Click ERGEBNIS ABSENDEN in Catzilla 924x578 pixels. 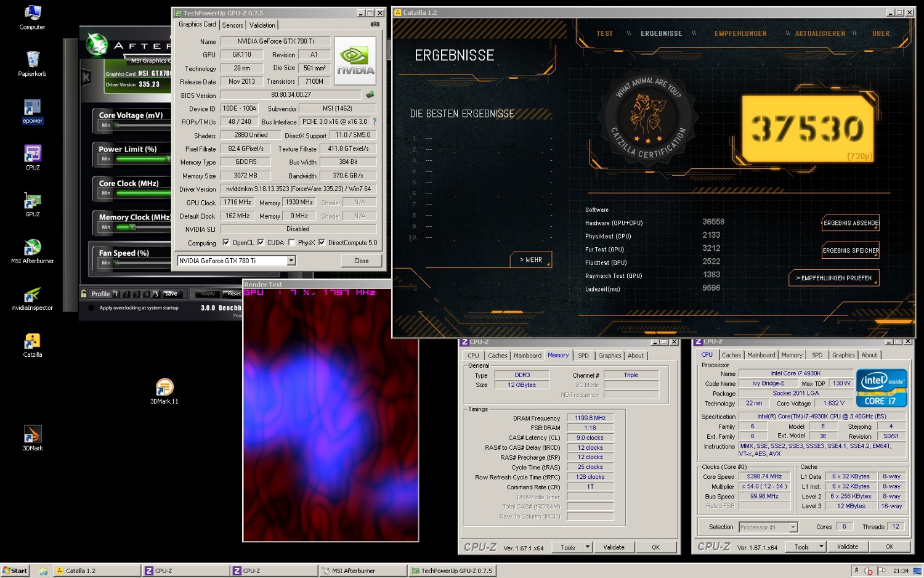point(851,223)
